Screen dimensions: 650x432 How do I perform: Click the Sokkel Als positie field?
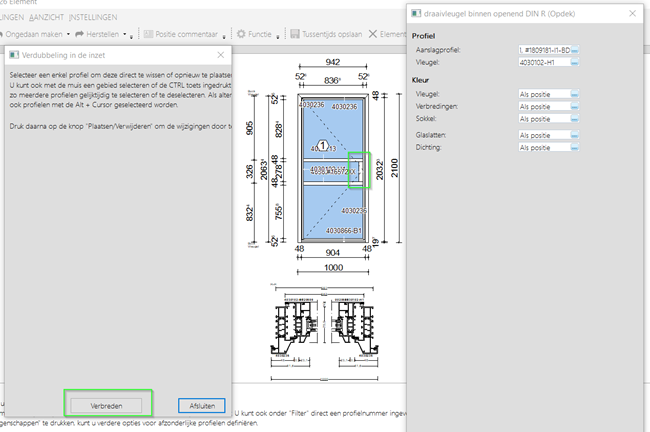544,119
